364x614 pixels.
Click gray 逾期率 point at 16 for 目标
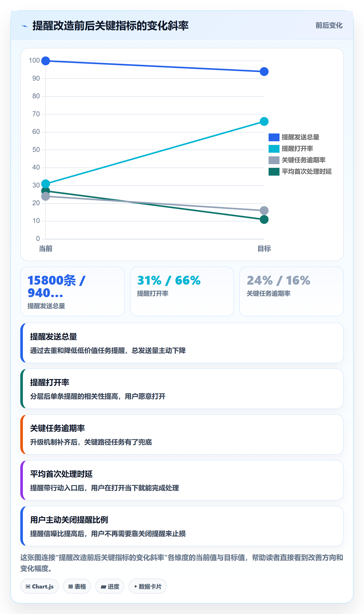[x=264, y=210]
